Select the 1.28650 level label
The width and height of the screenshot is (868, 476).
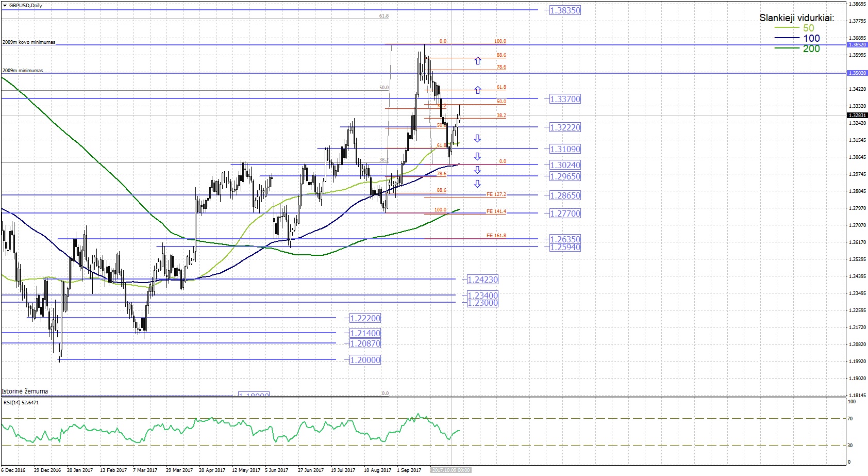(565, 195)
